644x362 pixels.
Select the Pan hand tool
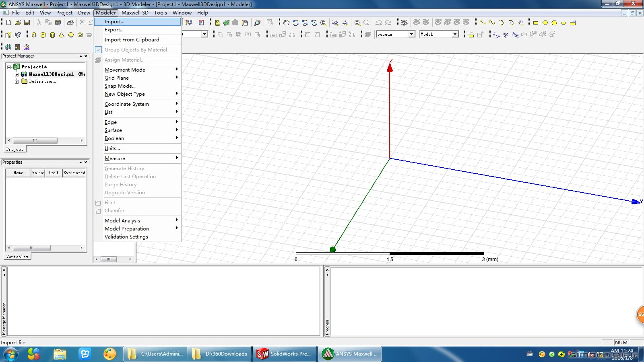point(286,23)
